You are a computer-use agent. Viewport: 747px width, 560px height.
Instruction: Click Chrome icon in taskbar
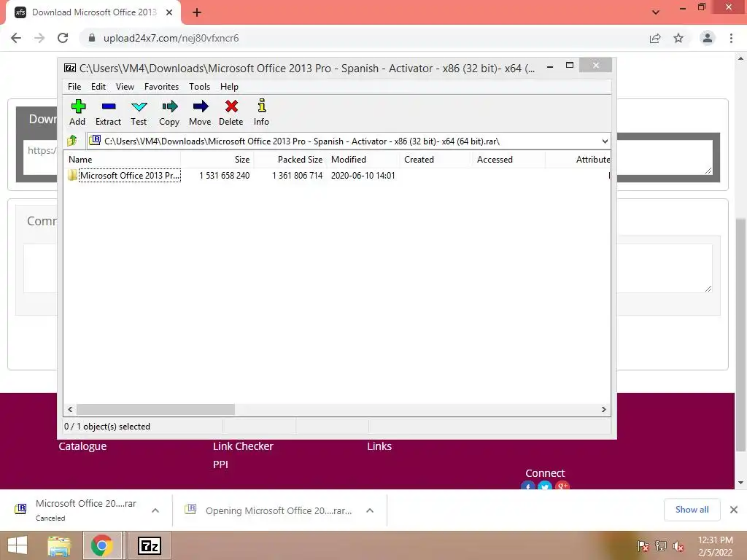point(101,545)
